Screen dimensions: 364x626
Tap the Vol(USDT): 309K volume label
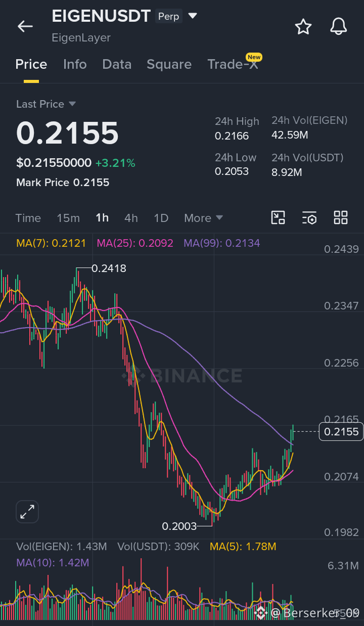pyautogui.click(x=158, y=547)
